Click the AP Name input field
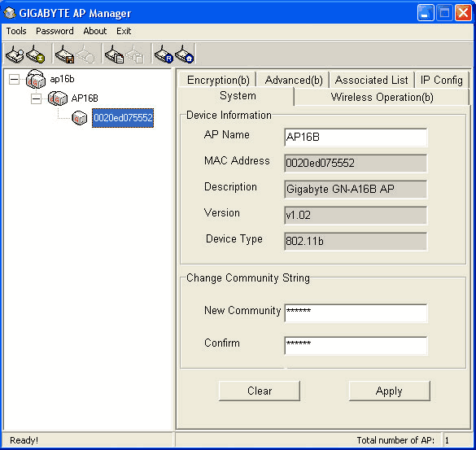This screenshot has height=450, width=476. (x=356, y=138)
